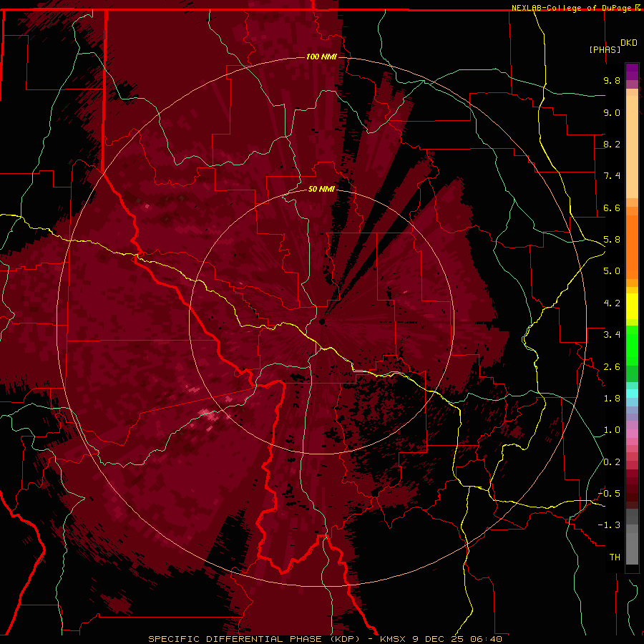Click the radar site dot at center
The width and height of the screenshot is (644, 644).
(322, 321)
